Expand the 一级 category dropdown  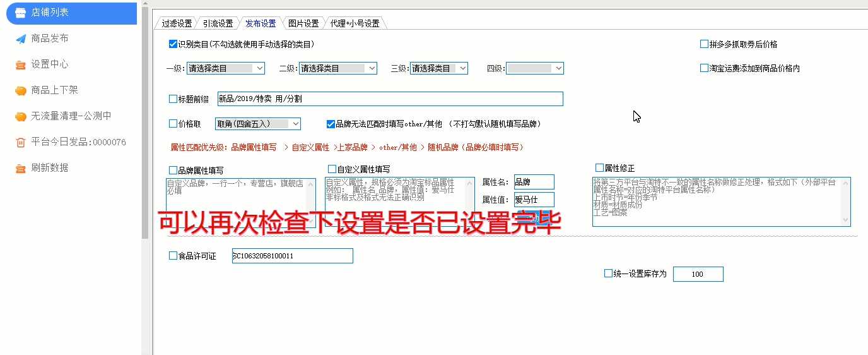coord(260,68)
